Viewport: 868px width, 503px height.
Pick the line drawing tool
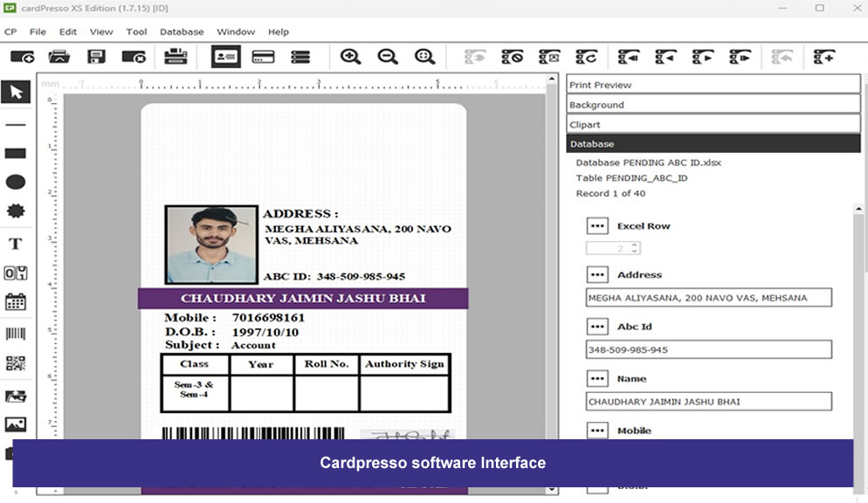(x=16, y=125)
